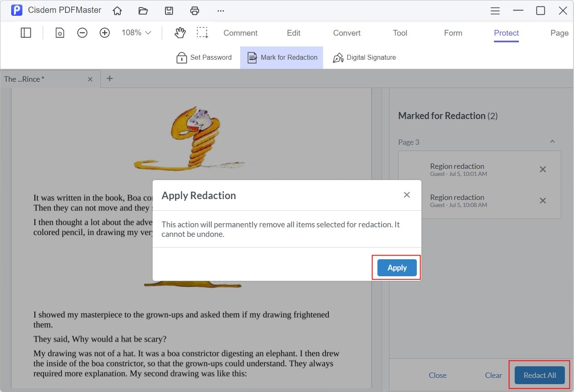Zoom in with the plus icon
The width and height of the screenshot is (574, 392).
point(105,33)
